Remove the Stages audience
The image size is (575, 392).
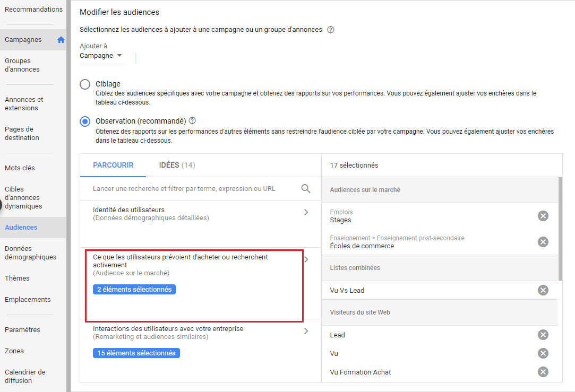(x=543, y=216)
